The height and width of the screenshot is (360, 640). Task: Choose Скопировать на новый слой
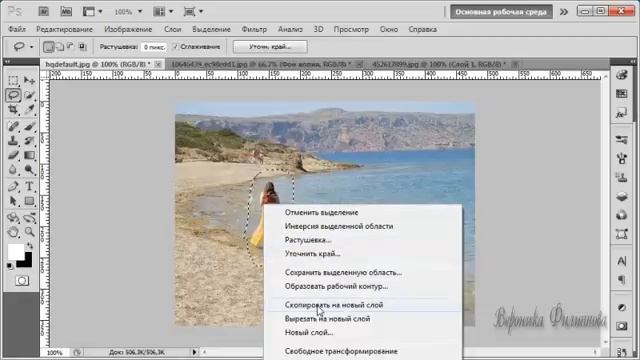tap(363, 305)
